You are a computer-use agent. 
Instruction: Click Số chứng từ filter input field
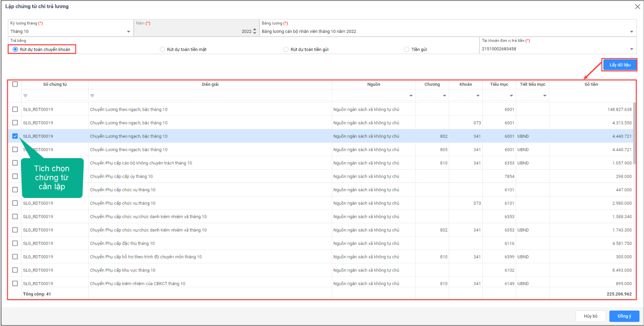(x=55, y=96)
